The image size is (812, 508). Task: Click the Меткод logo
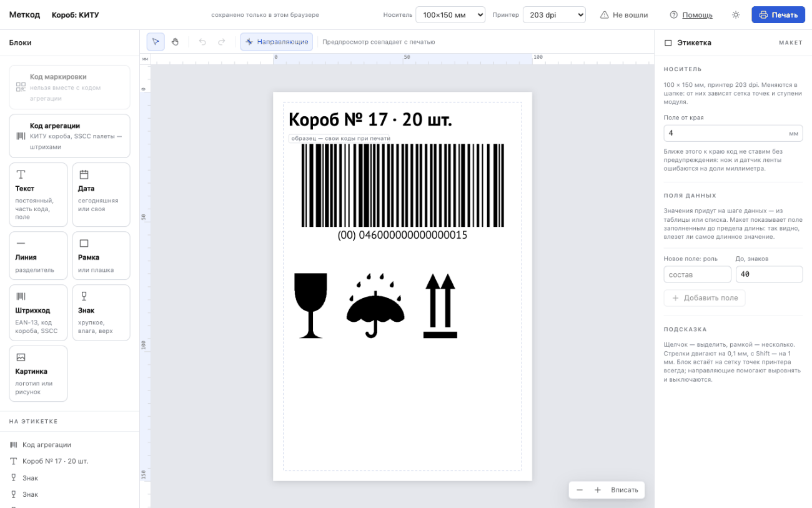point(24,15)
